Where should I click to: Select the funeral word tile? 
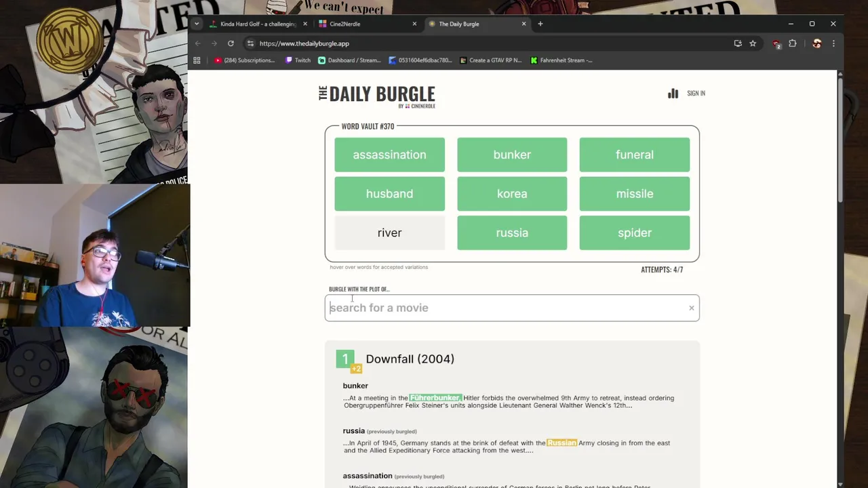pyautogui.click(x=635, y=155)
